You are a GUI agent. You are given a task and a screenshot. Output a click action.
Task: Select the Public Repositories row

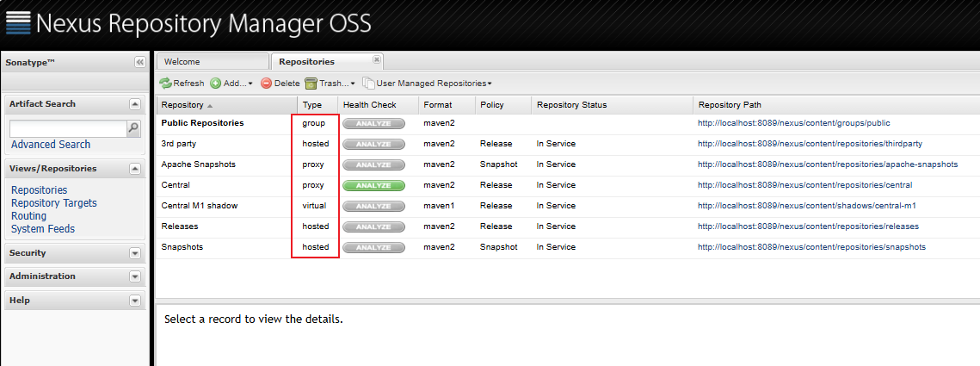[x=568, y=124]
